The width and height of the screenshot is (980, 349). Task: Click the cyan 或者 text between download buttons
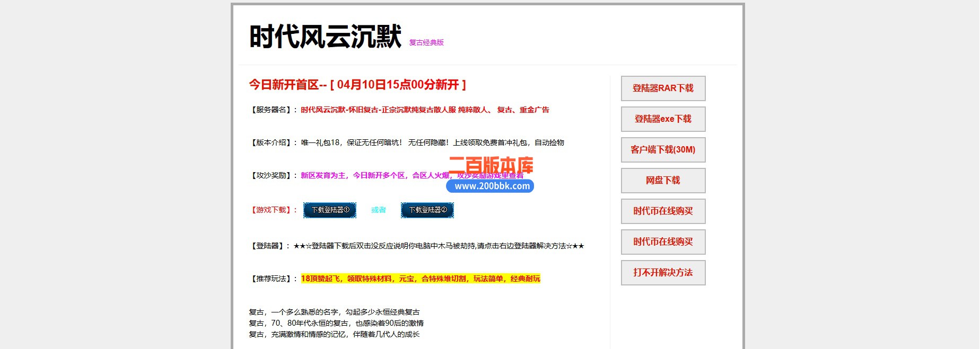[379, 210]
